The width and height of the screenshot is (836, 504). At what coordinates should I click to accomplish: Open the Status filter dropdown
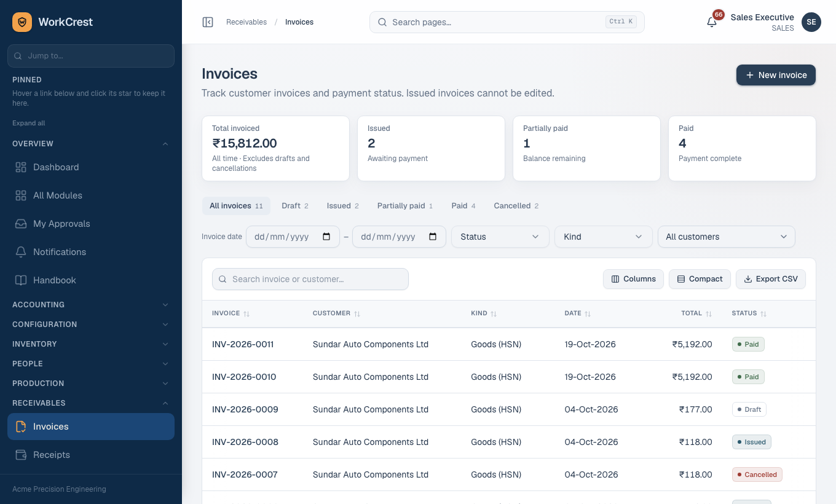[x=500, y=237]
